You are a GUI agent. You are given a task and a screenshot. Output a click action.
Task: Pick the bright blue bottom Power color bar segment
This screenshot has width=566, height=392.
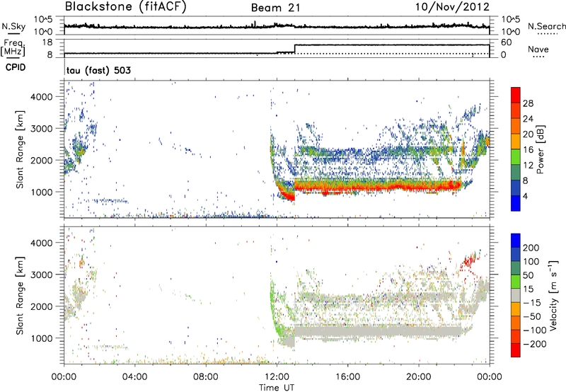(x=516, y=204)
